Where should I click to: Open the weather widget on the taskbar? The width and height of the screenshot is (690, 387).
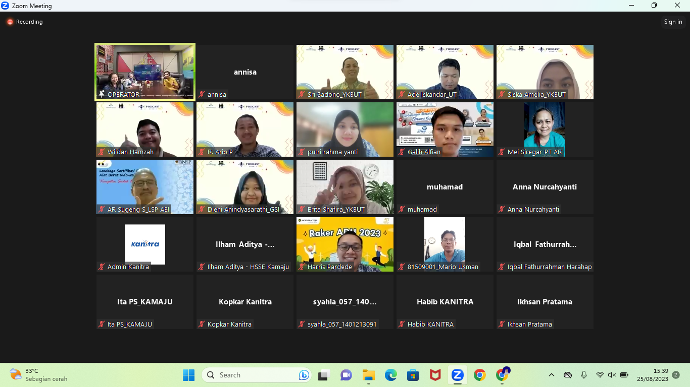click(39, 375)
